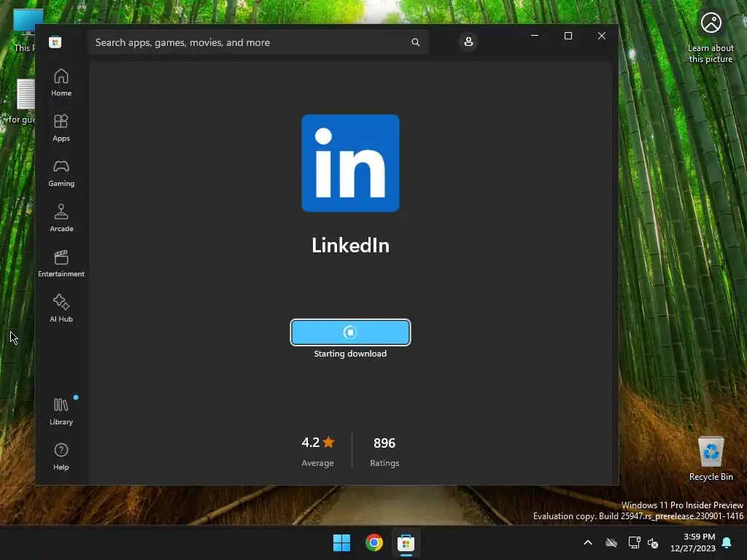The image size is (747, 560).
Task: Open Help in the sidebar
Action: 61,456
